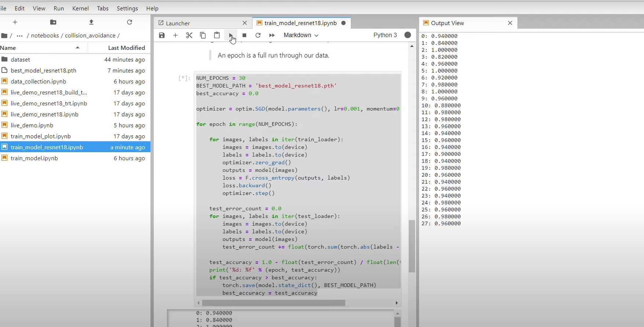Sort files by the Name column header
Image resolution: width=644 pixels, height=327 pixels.
(8, 48)
